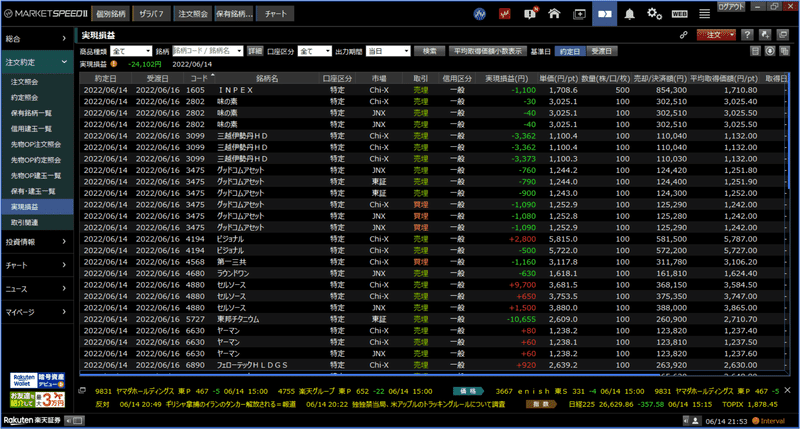Open alerts via the bell icon
This screenshot has height=429, width=800.
coord(630,14)
